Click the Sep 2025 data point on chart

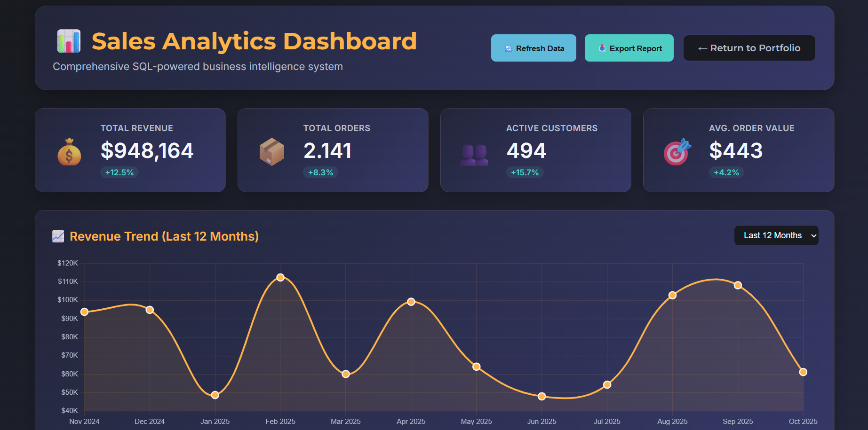(x=738, y=285)
